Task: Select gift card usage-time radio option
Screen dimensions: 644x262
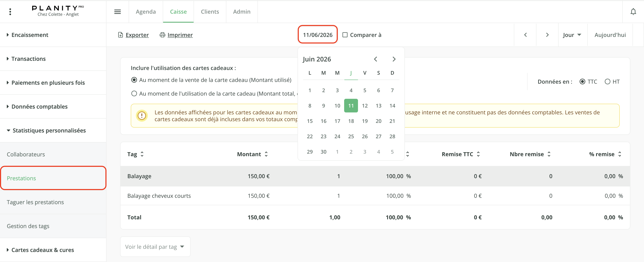Action: 134,93
